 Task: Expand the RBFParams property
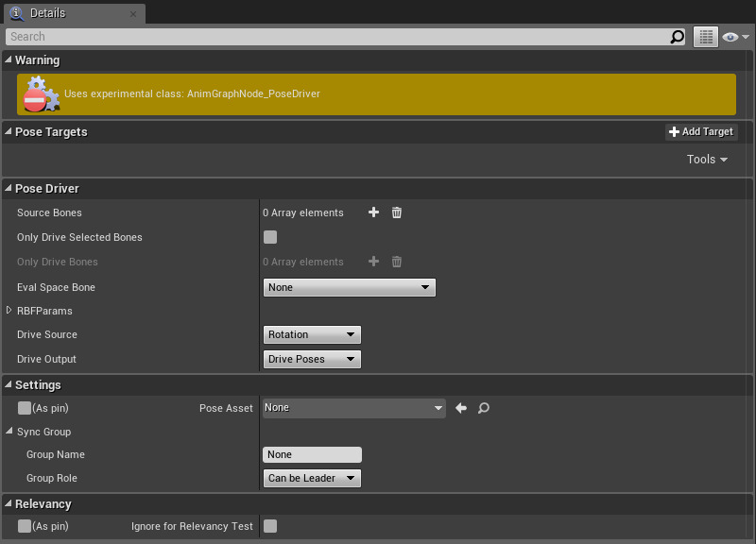9,311
